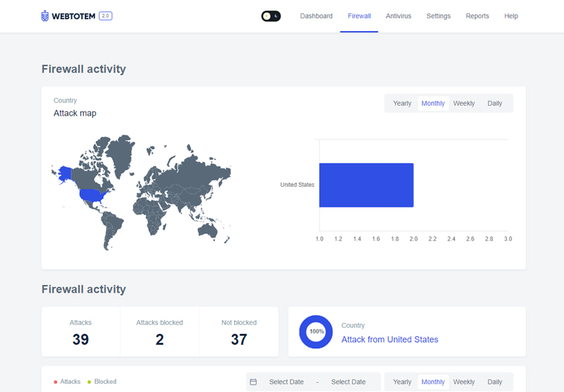Click the 2.0 version badge
This screenshot has height=392, width=564.
click(105, 16)
